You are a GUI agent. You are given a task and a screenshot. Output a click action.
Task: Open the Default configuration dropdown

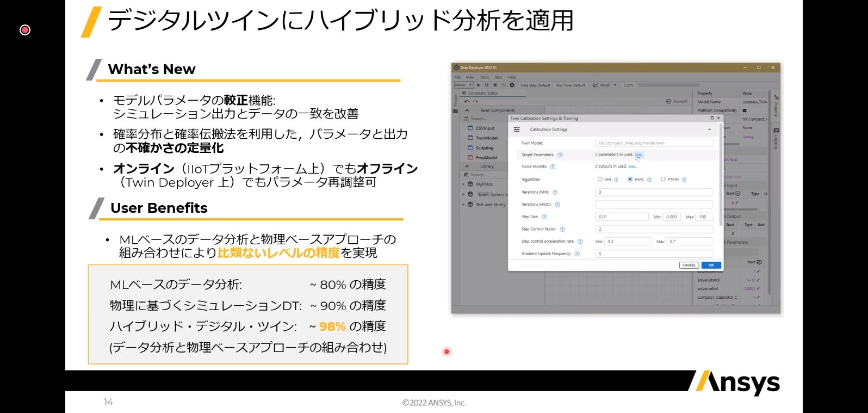click(463, 85)
